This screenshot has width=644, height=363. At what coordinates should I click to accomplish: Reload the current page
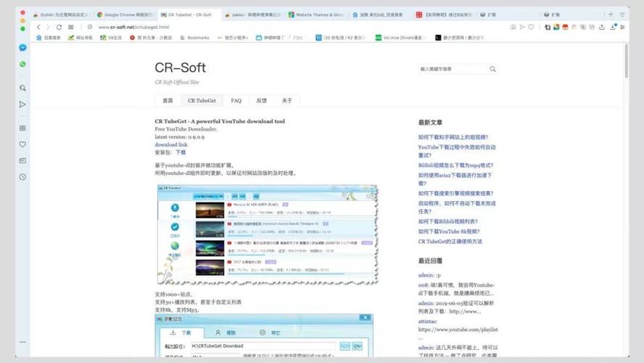(59, 27)
